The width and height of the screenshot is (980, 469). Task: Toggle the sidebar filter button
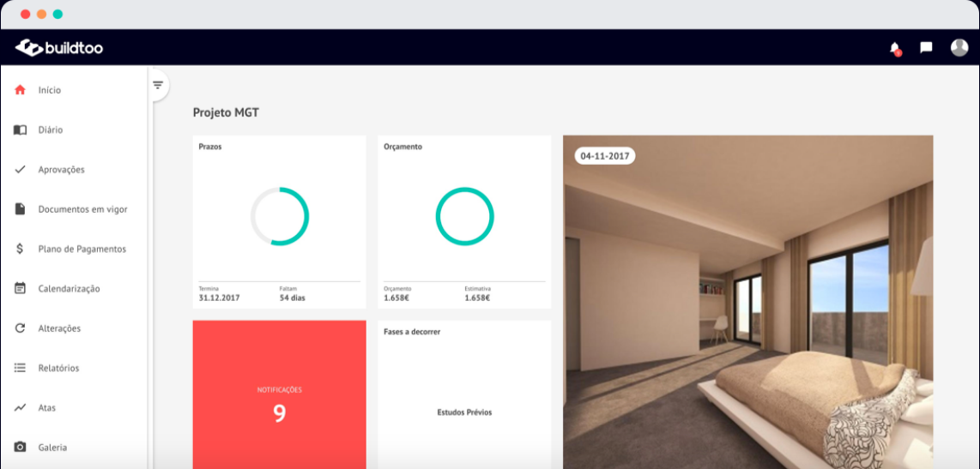(158, 85)
